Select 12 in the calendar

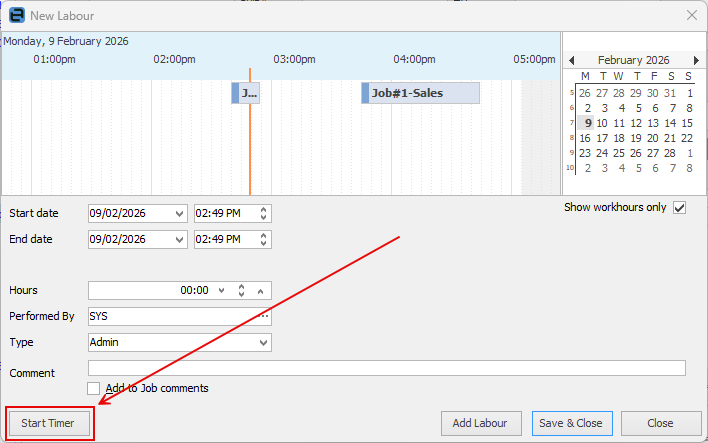tap(636, 123)
